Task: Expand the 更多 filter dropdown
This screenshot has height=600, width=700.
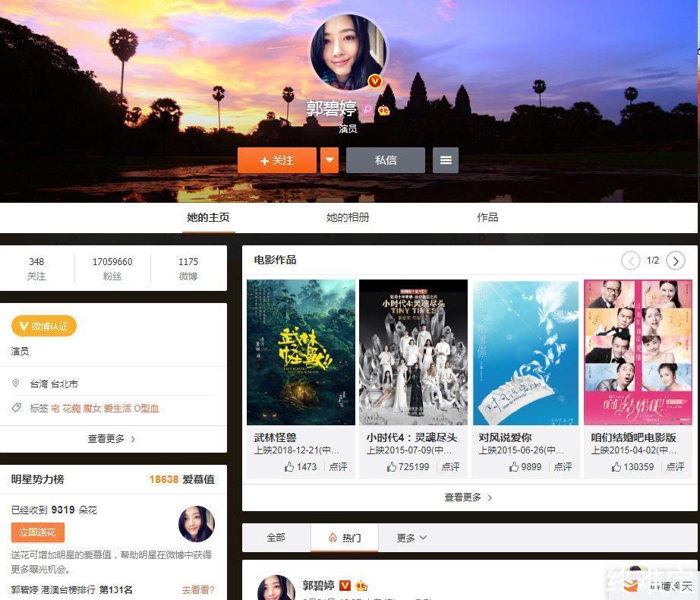Action: (x=411, y=538)
